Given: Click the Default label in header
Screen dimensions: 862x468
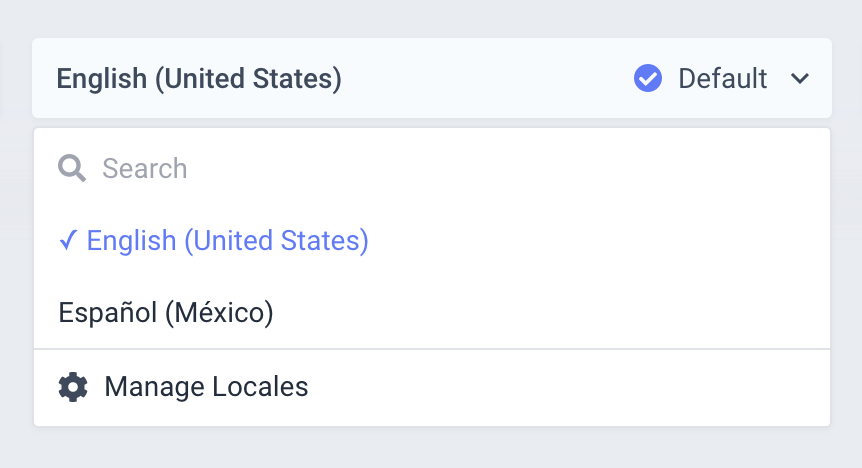Looking at the screenshot, I should point(722,79).
